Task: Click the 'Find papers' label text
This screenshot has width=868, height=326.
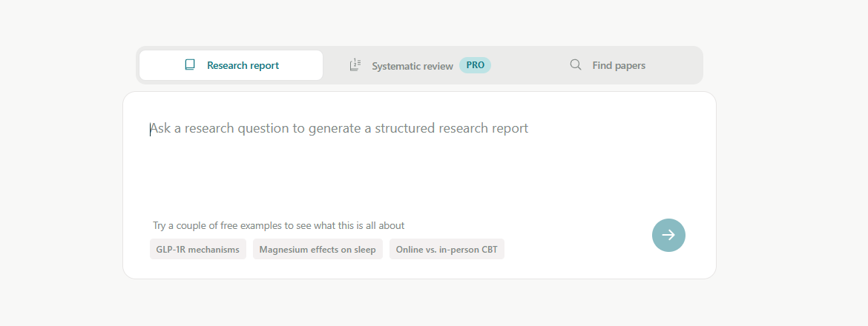Action: (x=619, y=65)
